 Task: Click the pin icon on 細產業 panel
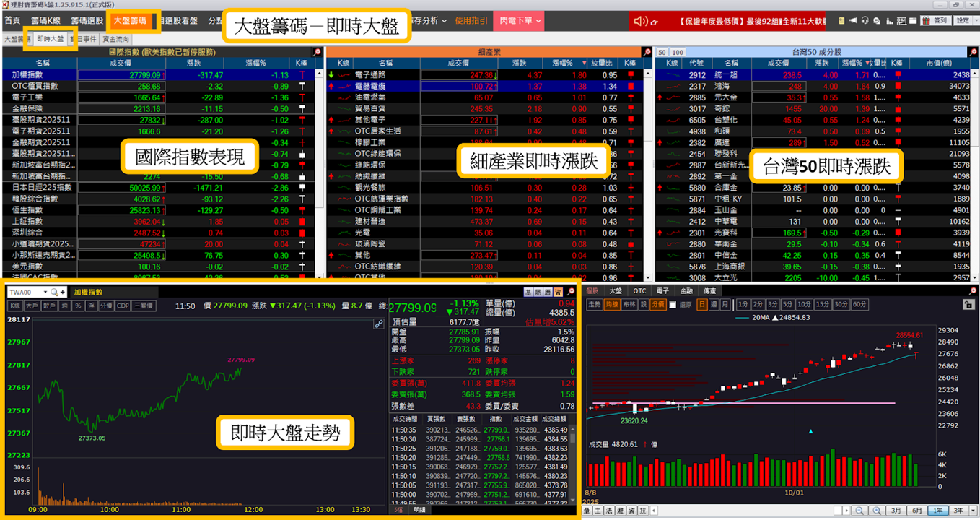[x=647, y=52]
